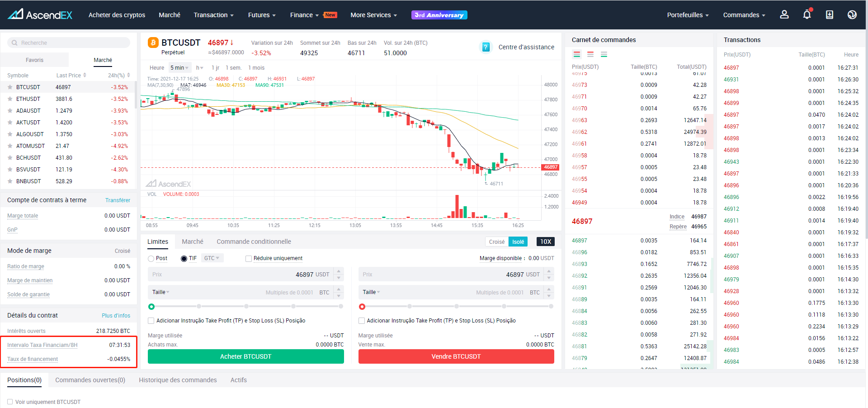Sort by Last Price column arrows
This screenshot has width=868, height=408.
click(85, 76)
